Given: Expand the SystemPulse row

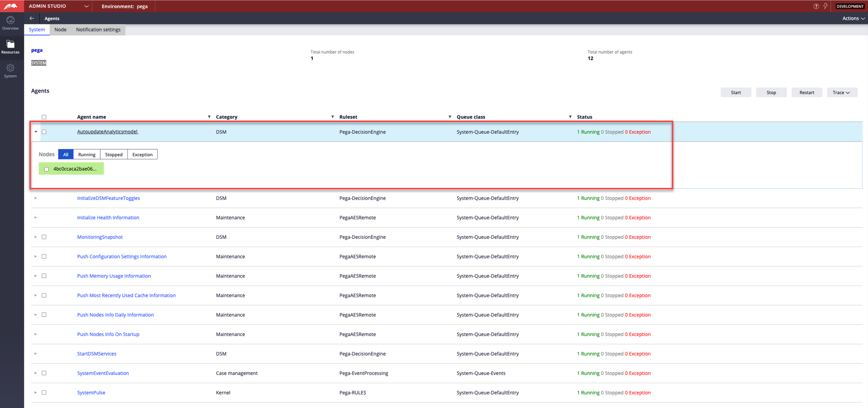Looking at the screenshot, I should pos(35,393).
